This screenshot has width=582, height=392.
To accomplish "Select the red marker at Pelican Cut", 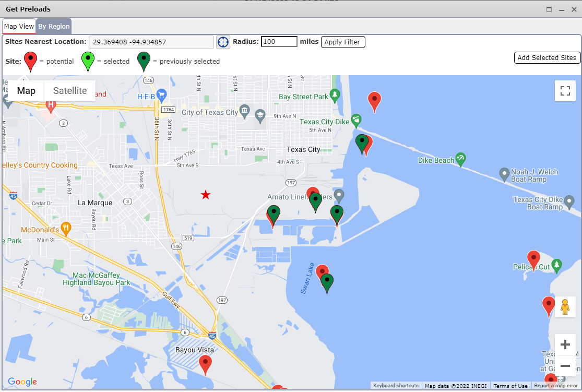I will 533,258.
